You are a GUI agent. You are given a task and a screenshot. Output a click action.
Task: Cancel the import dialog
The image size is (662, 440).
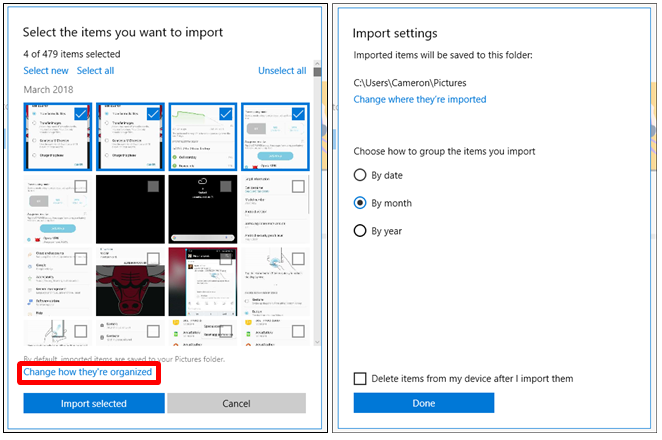[x=236, y=404]
